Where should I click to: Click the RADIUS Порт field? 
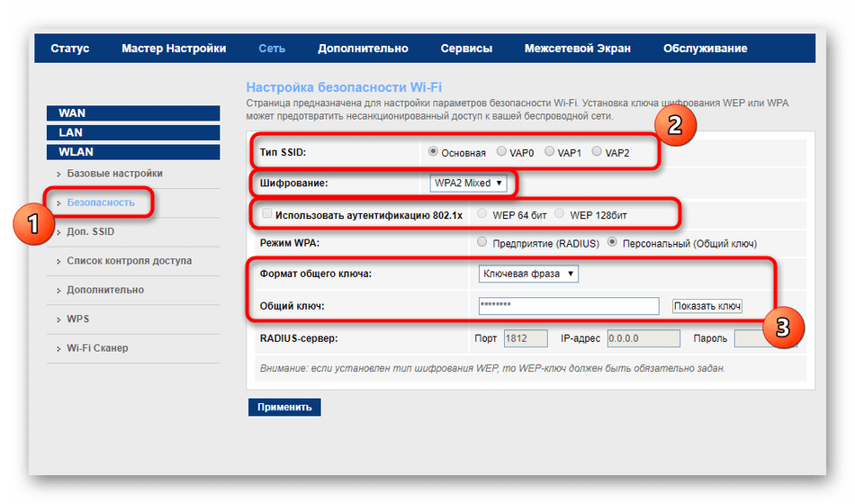pyautogui.click(x=526, y=338)
